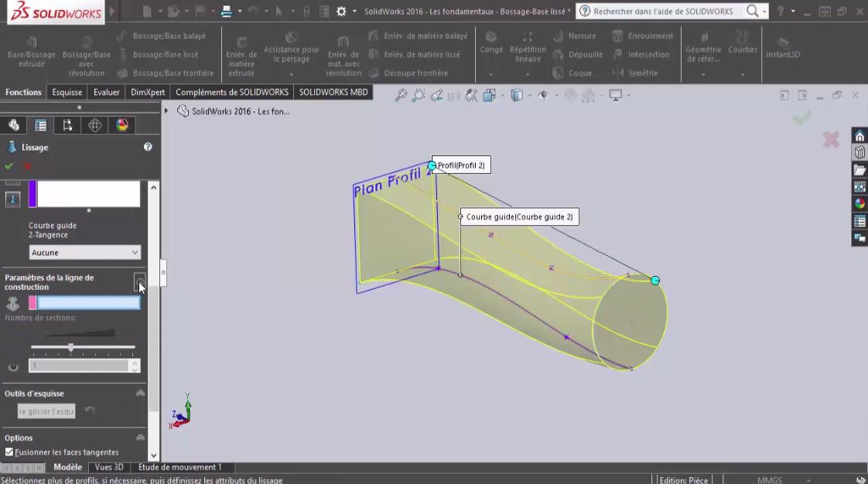Switch to the Esquisse tab
The image size is (868, 484).
pyautogui.click(x=67, y=91)
